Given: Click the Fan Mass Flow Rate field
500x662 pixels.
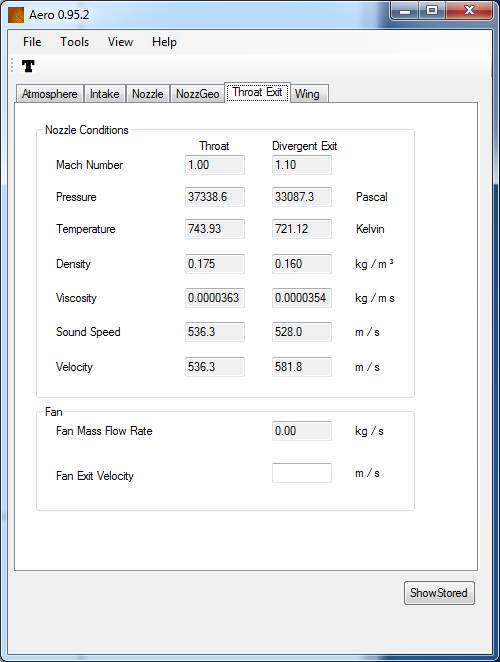Looking at the screenshot, I should click(302, 431).
